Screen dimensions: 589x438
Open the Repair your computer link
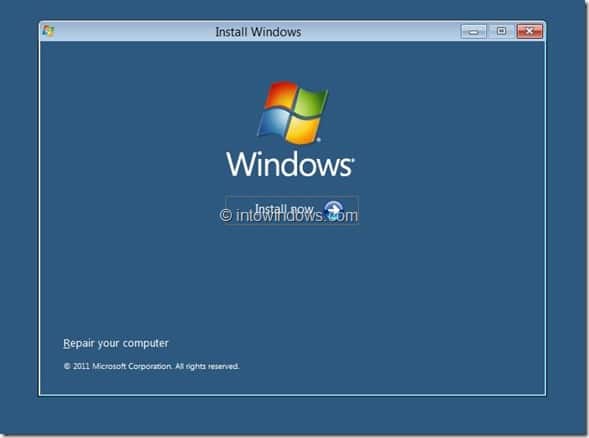click(116, 343)
